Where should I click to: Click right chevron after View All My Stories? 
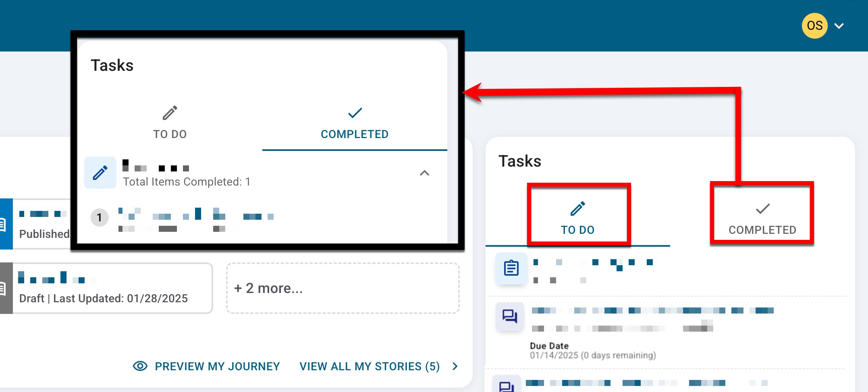click(x=455, y=366)
